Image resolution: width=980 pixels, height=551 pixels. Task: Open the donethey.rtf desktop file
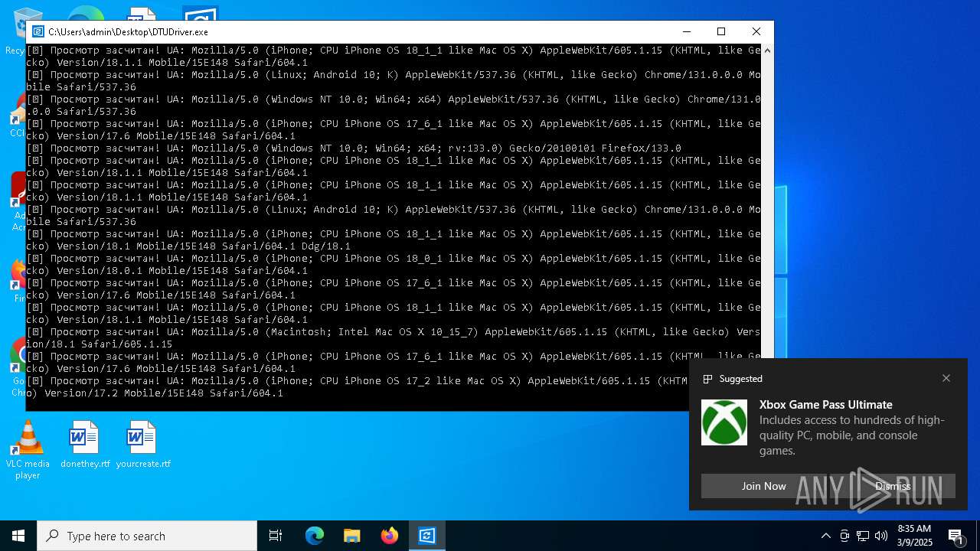tap(84, 445)
